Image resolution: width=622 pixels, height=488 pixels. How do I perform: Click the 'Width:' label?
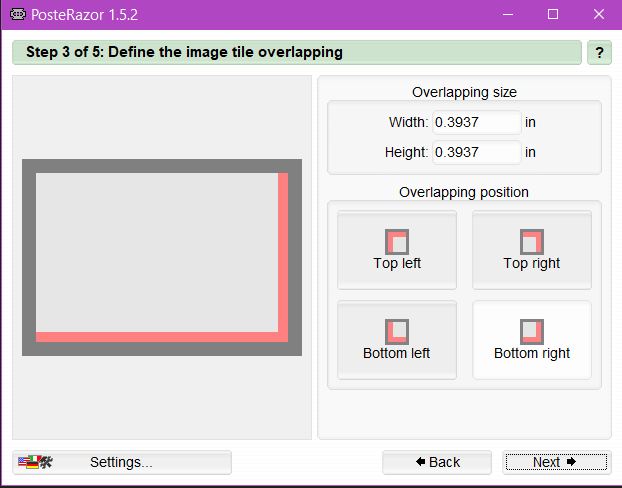tap(408, 122)
